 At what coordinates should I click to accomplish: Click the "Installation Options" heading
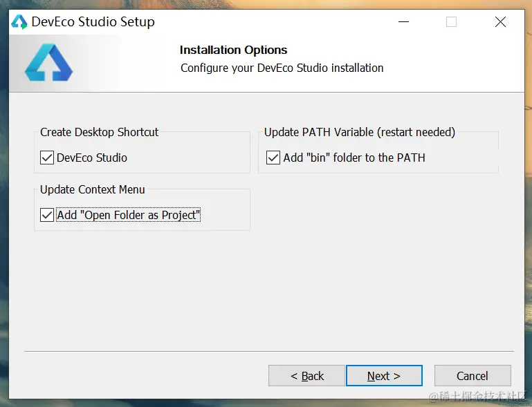point(233,50)
